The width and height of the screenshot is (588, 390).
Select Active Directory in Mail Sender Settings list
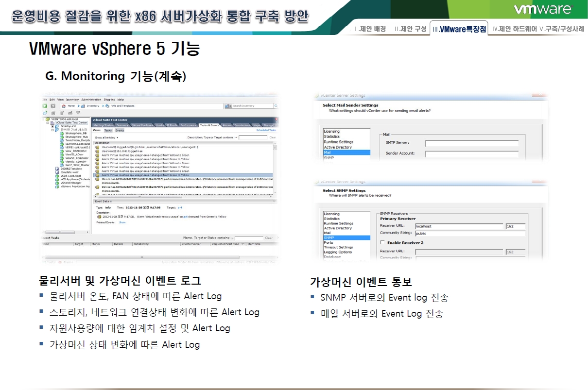tap(338, 147)
